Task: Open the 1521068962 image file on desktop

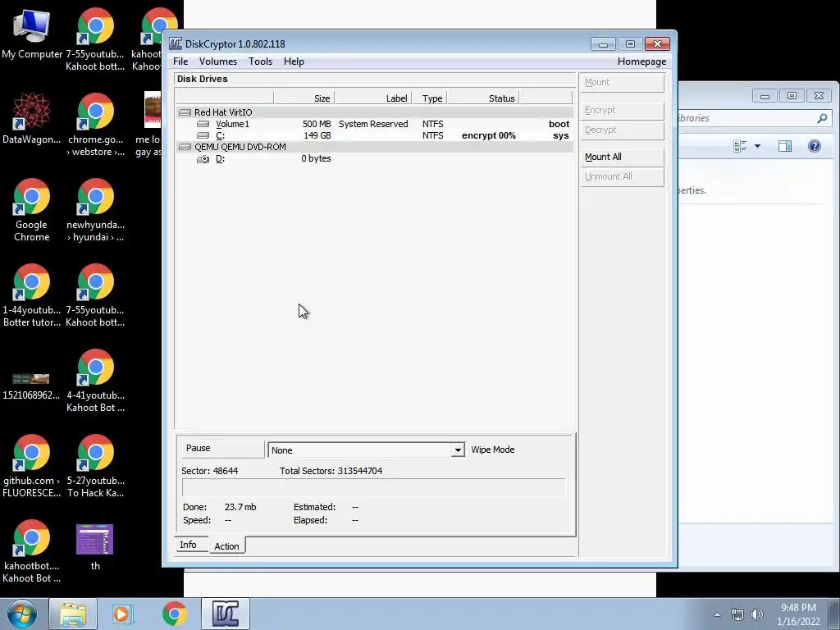Action: pos(32,386)
